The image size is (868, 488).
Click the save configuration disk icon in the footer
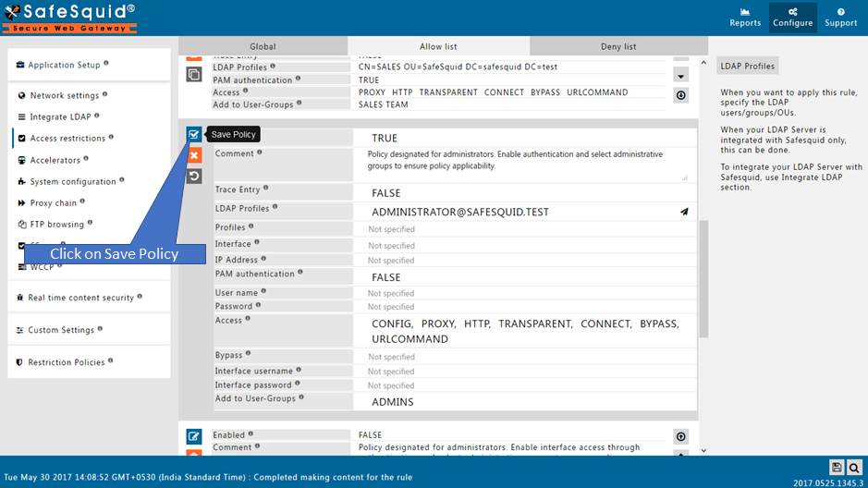[837, 468]
